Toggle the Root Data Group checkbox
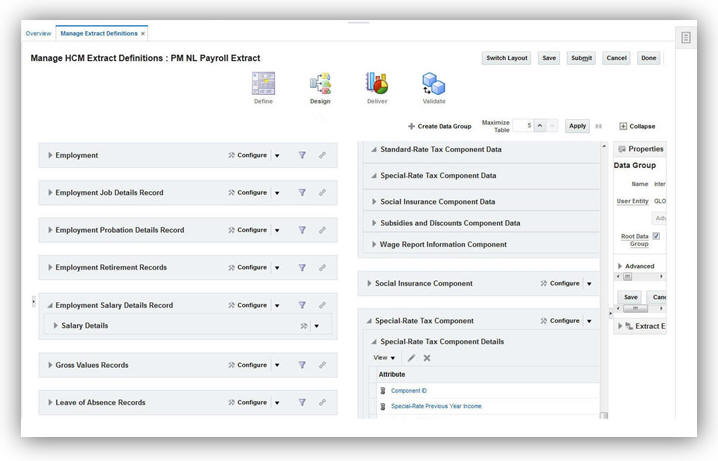Screen dimensions: 718x461 point(656,236)
